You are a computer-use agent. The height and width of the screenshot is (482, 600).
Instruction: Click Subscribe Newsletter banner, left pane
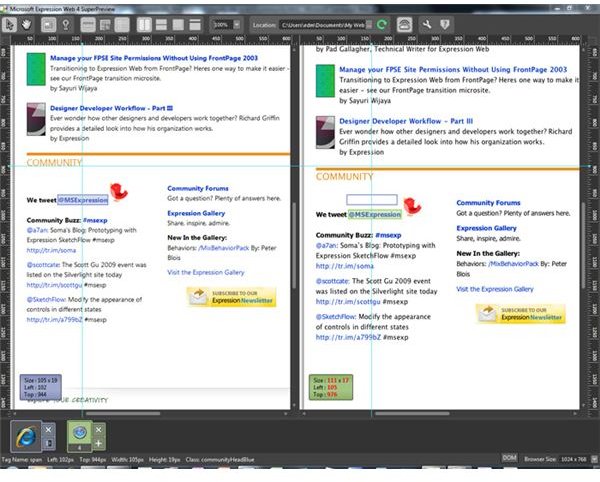[x=232, y=297]
